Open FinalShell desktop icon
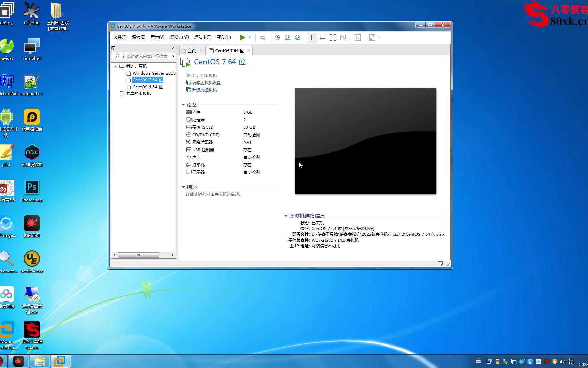The image size is (588, 368). (x=32, y=49)
